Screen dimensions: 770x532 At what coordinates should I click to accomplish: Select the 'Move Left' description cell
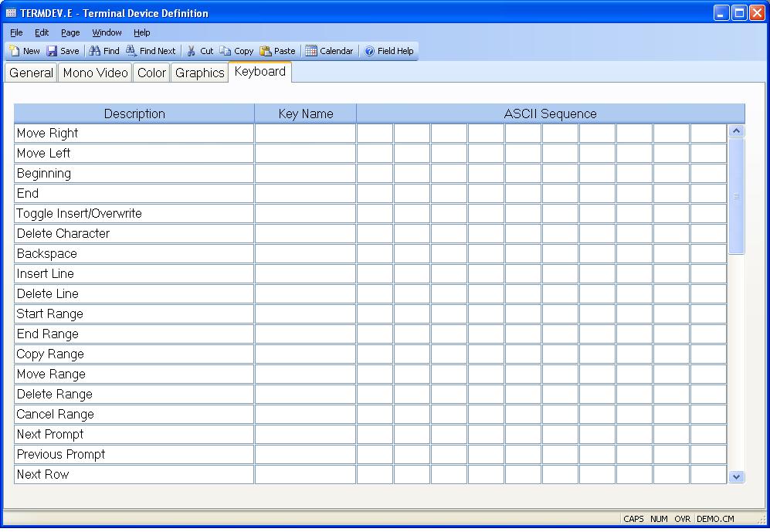(134, 154)
